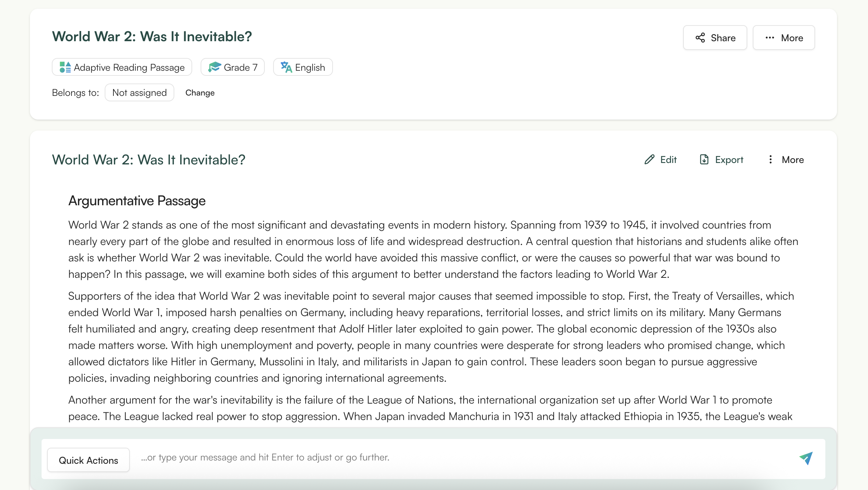Click the Share button
This screenshot has height=490, width=868.
[x=714, y=38]
